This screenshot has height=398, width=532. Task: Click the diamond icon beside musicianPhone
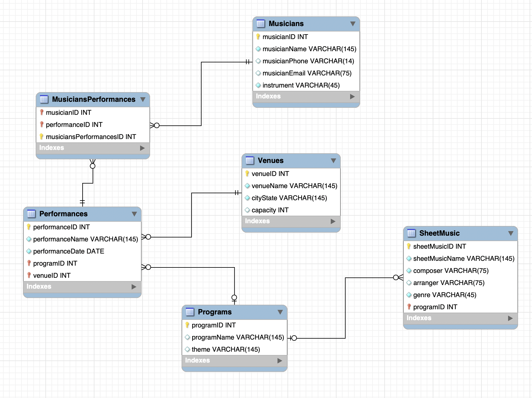pyautogui.click(x=258, y=61)
